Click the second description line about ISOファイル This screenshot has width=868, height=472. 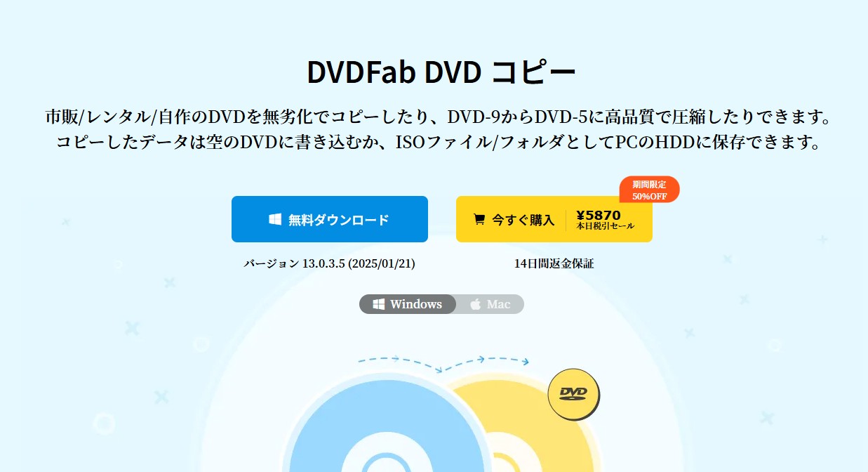coord(439,142)
